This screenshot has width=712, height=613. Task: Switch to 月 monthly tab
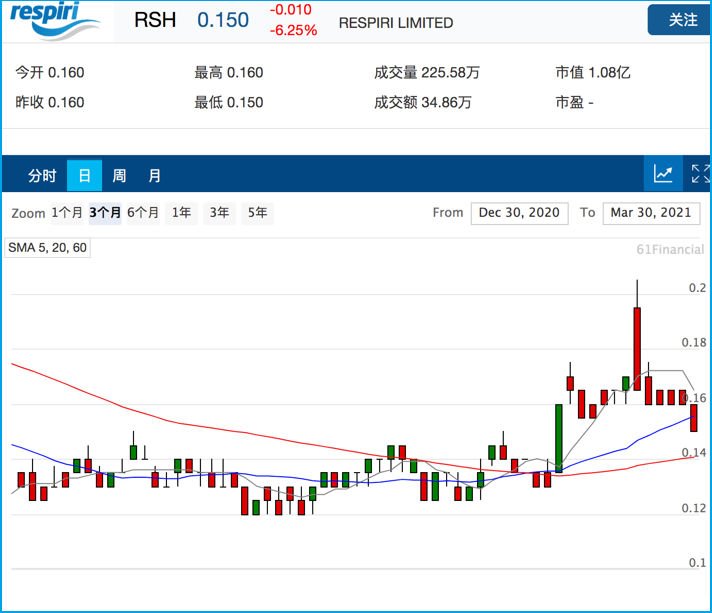pyautogui.click(x=154, y=175)
